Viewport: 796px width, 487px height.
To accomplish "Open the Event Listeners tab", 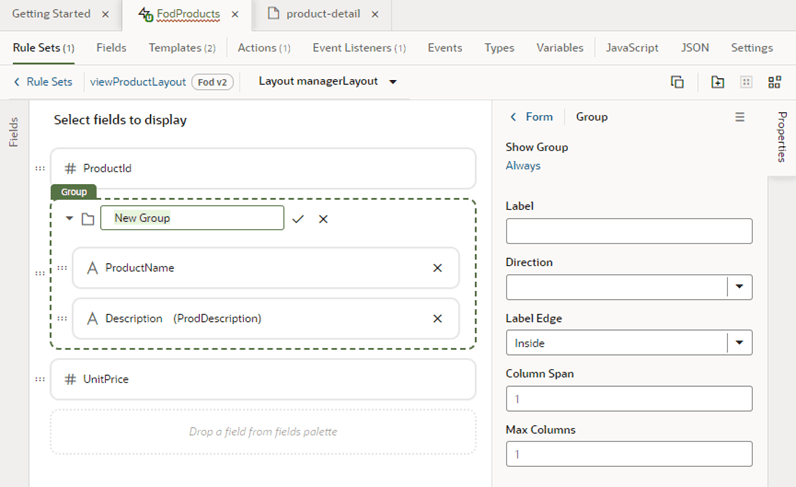I will coord(359,48).
